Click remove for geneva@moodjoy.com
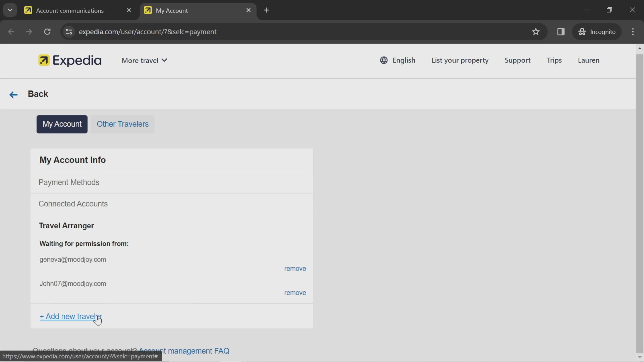The image size is (644, 362). coord(295,268)
